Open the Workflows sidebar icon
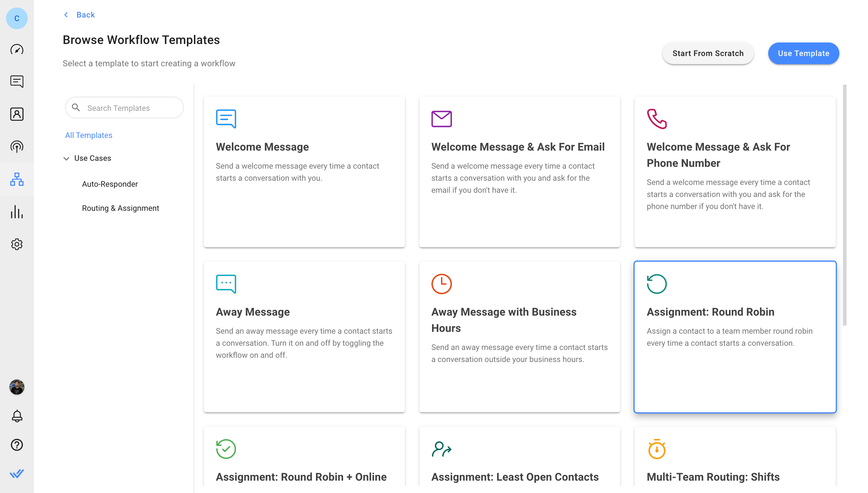 (17, 179)
